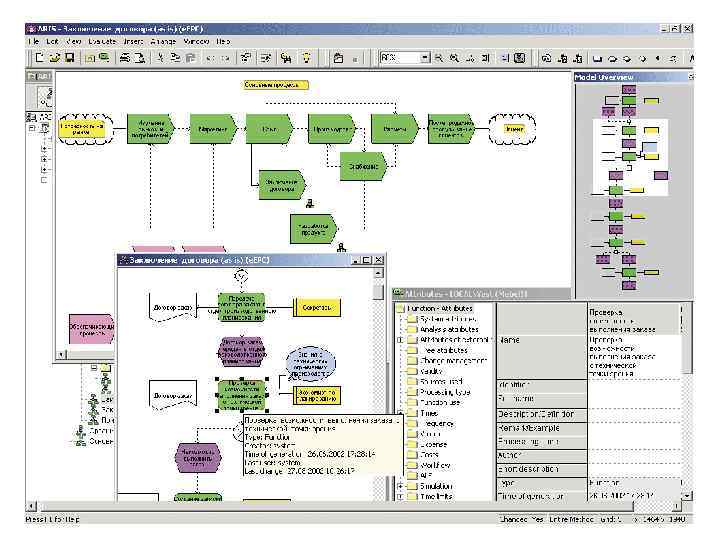The image size is (720, 540).
Task: Select the Analysis attributes folder
Action: pyautogui.click(x=449, y=329)
